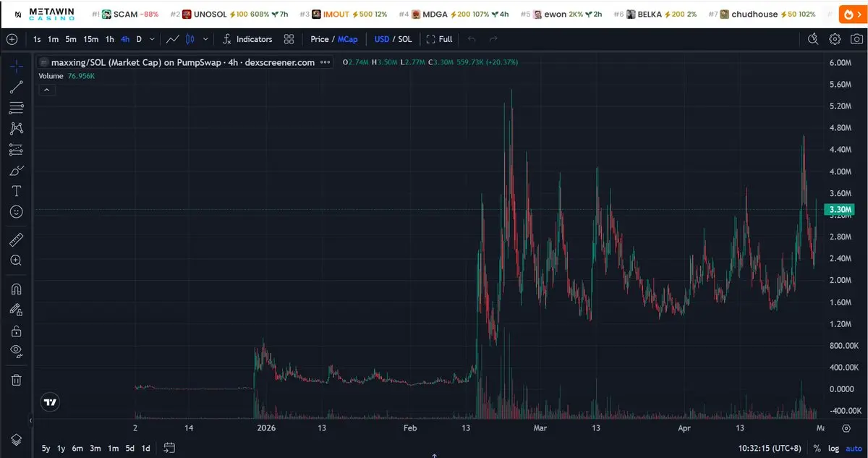Viewport: 868px width, 458px height.
Task: Open the emoji icons tool
Action: pos(17,212)
